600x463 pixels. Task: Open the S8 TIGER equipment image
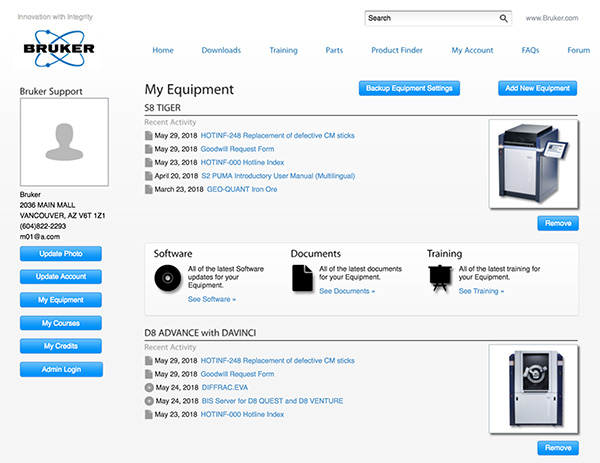click(x=533, y=164)
